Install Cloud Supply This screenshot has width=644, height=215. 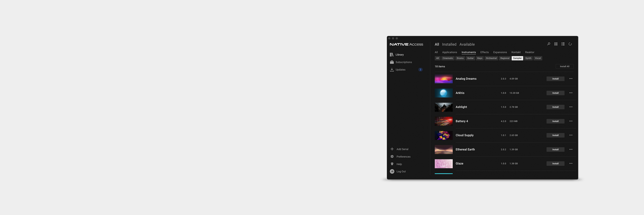[555, 135]
